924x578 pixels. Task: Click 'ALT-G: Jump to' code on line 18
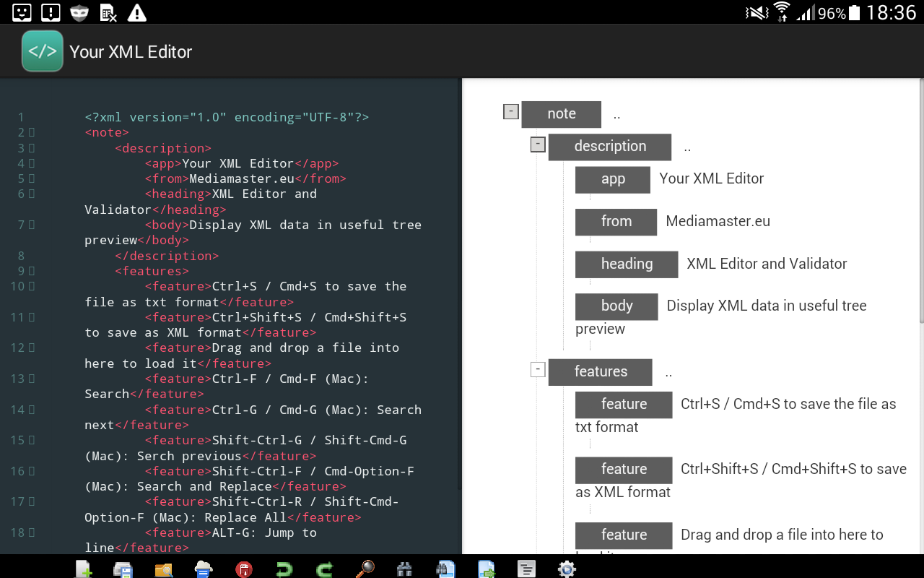point(264,532)
